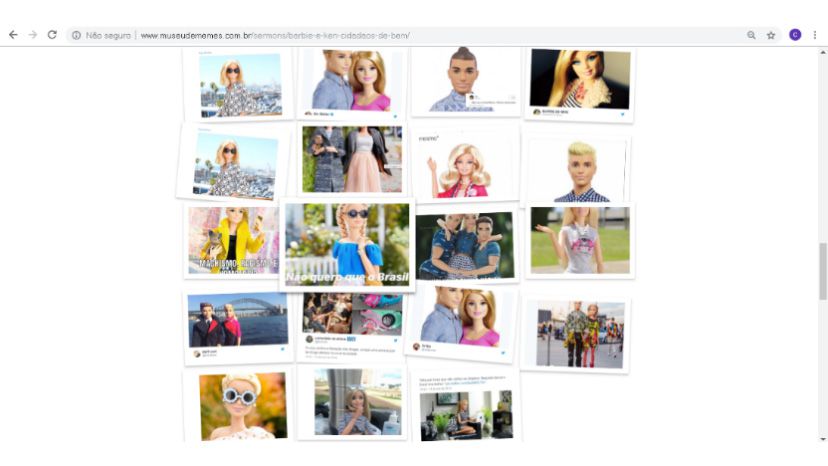Click the browser Back arrow
This screenshot has width=828, height=466.
coord(13,35)
